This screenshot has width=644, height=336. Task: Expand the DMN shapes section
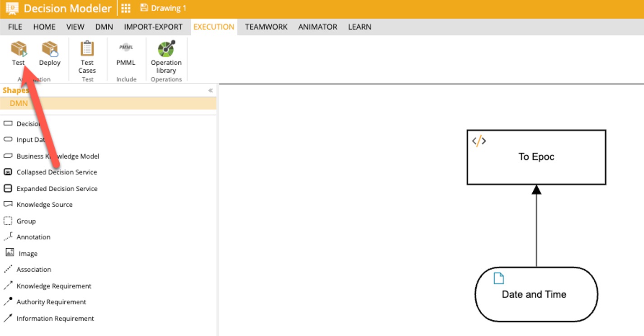[x=19, y=104]
